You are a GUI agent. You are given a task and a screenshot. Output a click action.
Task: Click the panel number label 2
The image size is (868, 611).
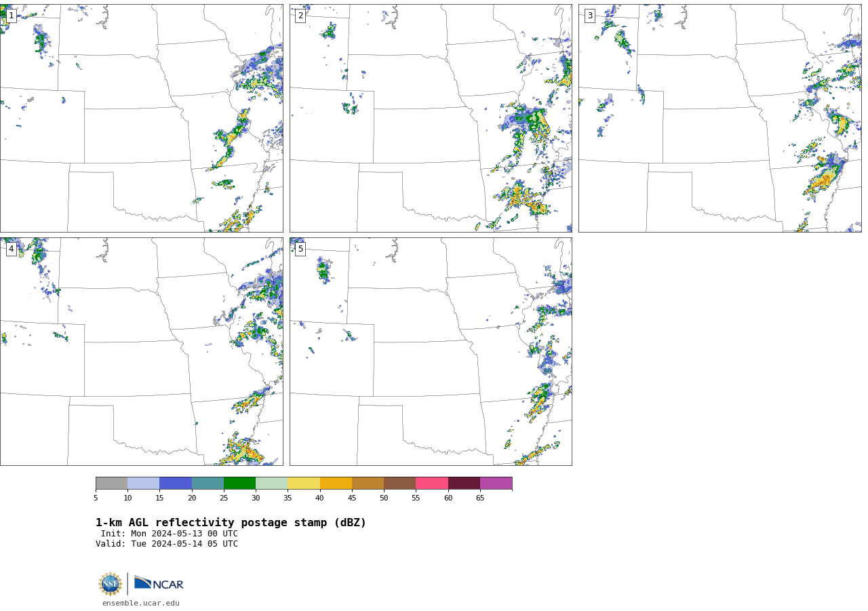pyautogui.click(x=300, y=16)
